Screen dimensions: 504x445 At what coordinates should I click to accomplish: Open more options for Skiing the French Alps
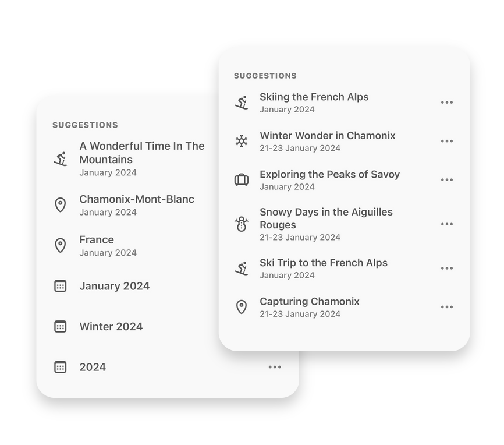tap(447, 103)
